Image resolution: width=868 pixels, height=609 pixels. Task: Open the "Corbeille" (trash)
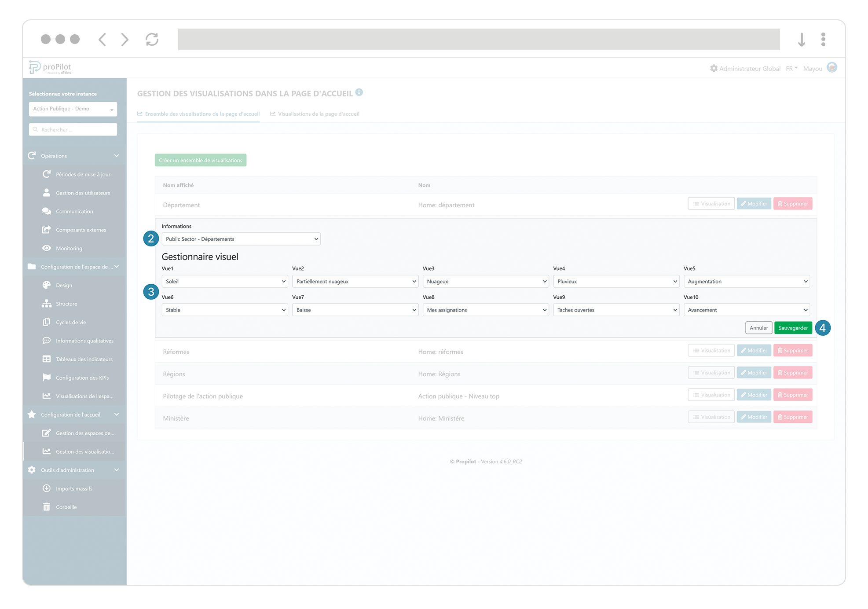click(x=66, y=506)
